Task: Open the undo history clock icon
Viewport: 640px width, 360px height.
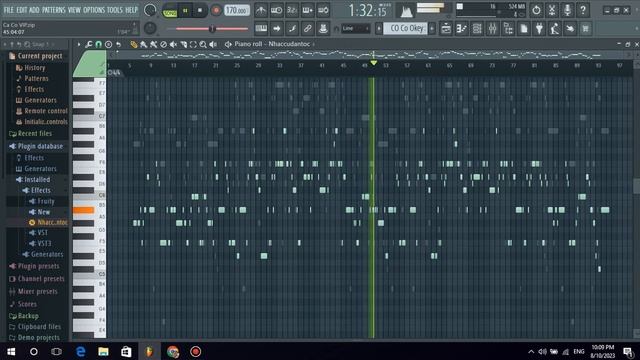Action: (x=536, y=10)
